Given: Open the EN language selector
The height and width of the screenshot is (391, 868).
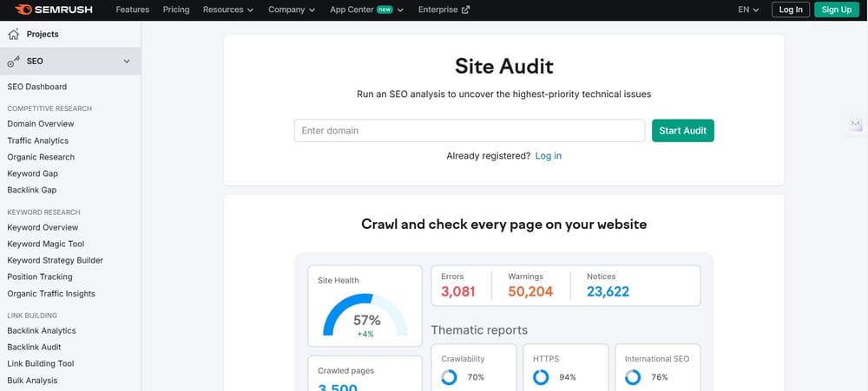Looking at the screenshot, I should coord(748,10).
